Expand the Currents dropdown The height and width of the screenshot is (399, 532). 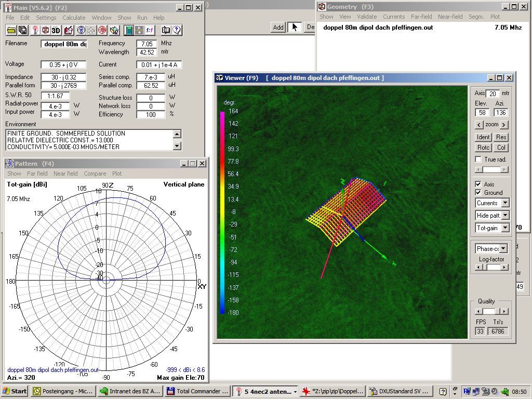[x=505, y=203]
